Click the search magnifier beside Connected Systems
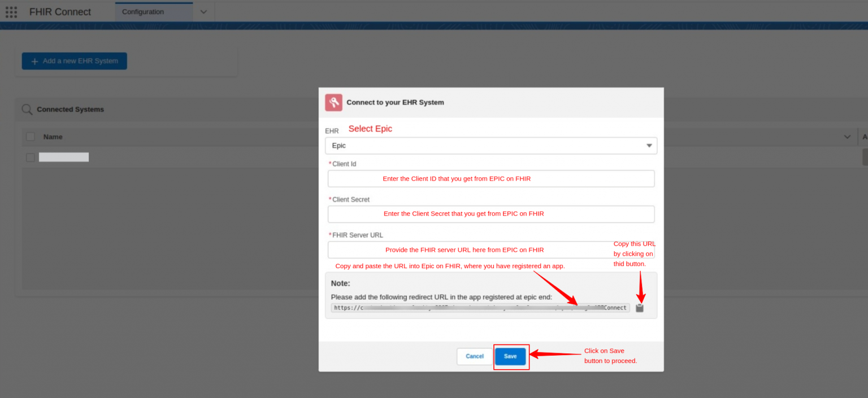The image size is (868, 398). pos(27,109)
